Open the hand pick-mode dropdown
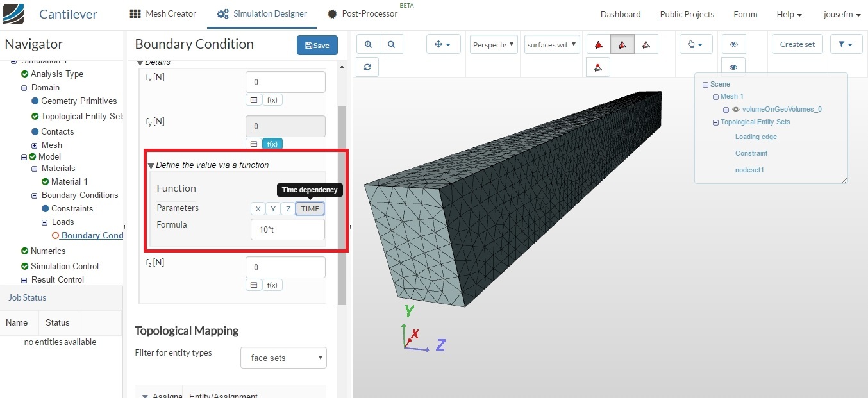This screenshot has height=398, width=868. click(696, 44)
